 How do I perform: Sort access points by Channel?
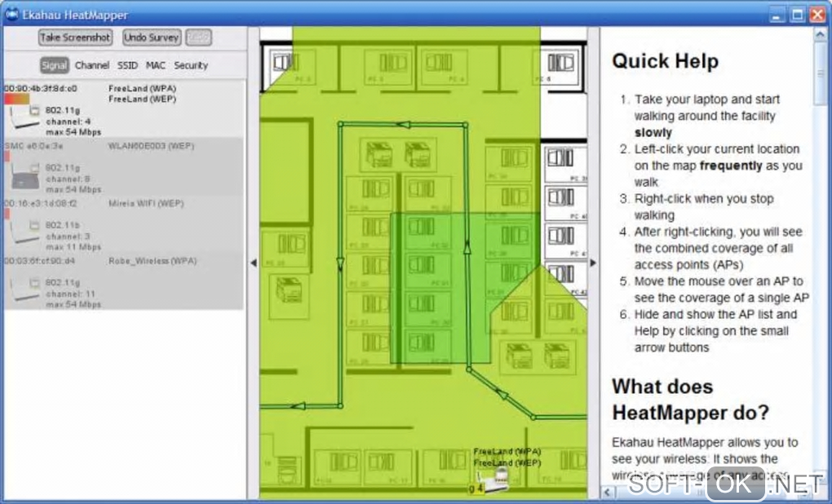click(x=92, y=65)
